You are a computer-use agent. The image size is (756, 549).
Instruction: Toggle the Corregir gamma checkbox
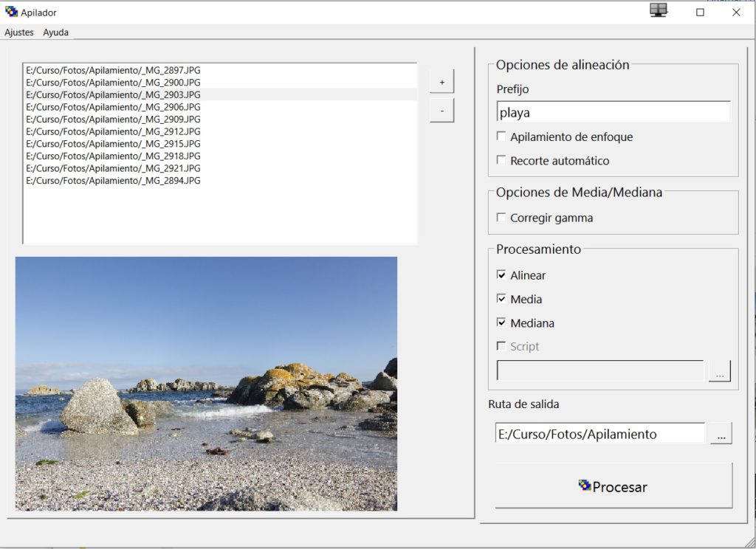pyautogui.click(x=501, y=218)
